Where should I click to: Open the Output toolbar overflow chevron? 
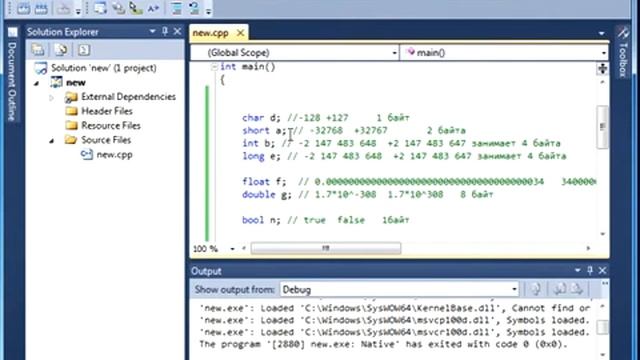point(604,283)
